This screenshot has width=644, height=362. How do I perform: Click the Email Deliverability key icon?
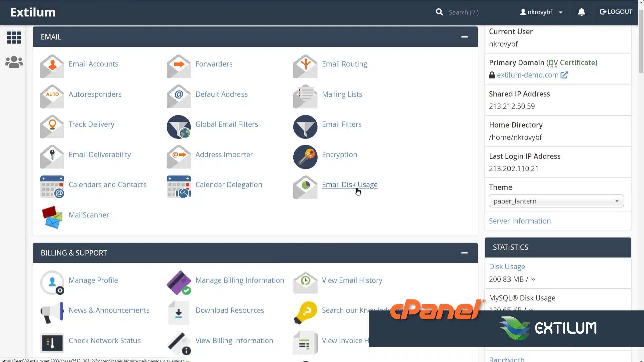pos(52,157)
